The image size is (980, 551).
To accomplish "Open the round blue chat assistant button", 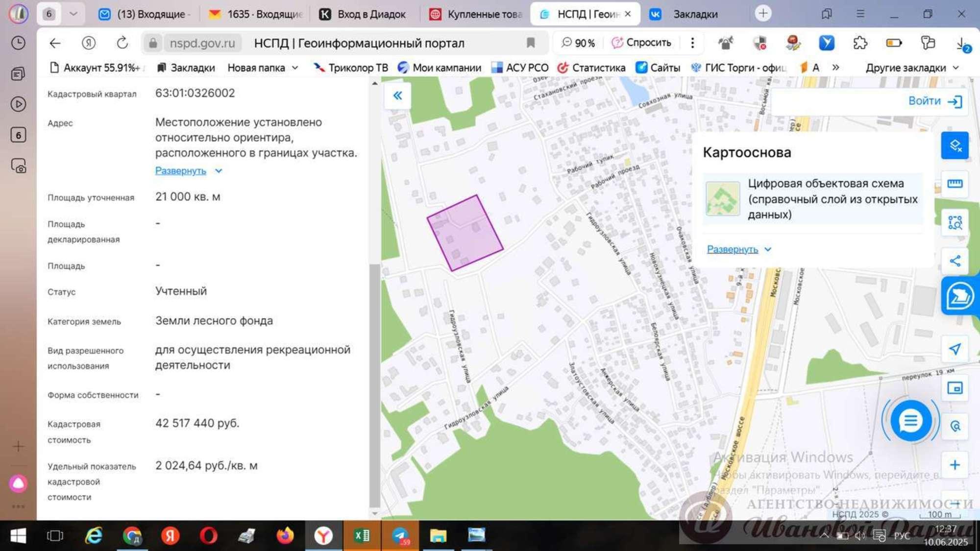I will (910, 420).
